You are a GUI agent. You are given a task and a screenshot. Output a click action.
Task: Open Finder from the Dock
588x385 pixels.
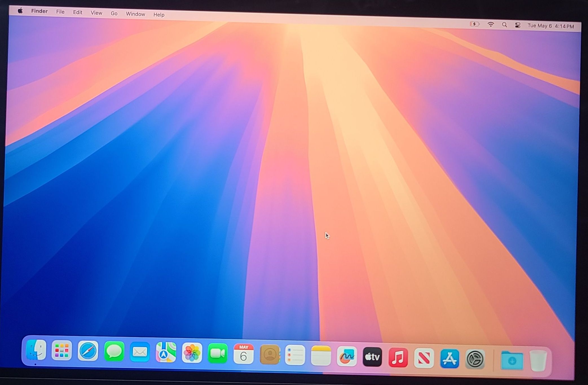click(x=36, y=350)
